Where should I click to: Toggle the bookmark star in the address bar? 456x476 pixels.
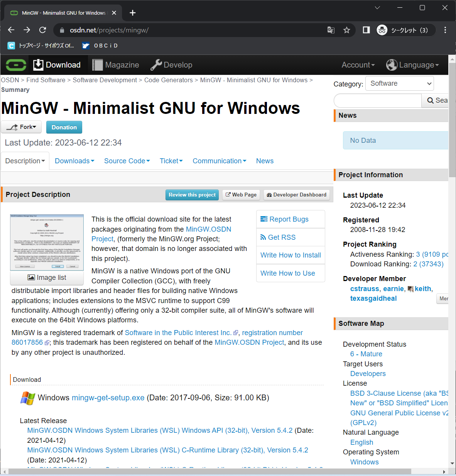(x=346, y=30)
